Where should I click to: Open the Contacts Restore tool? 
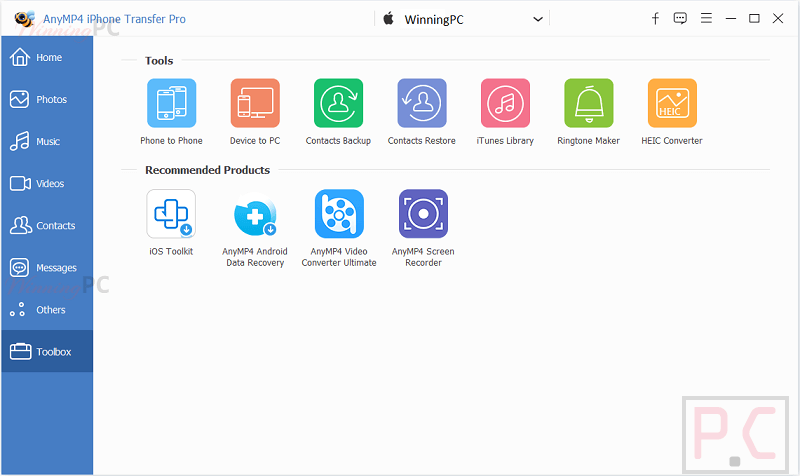(422, 103)
